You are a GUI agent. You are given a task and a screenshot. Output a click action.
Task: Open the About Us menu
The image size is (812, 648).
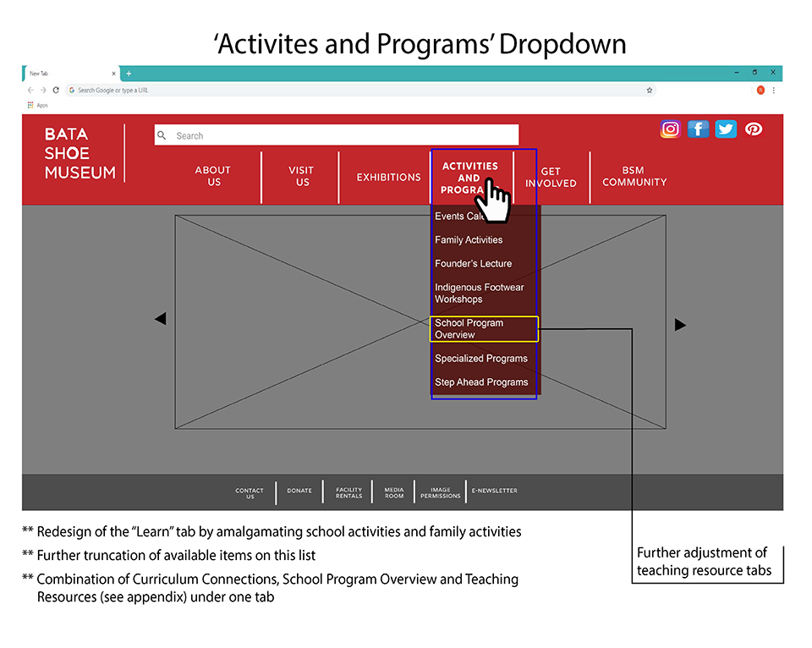click(x=213, y=176)
